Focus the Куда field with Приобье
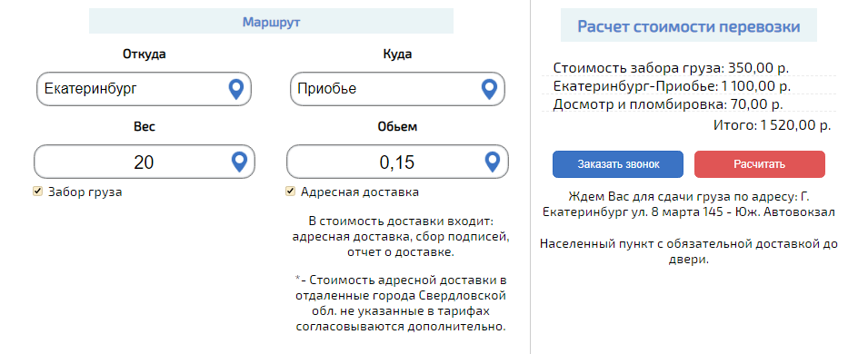This screenshot has width=868, height=354. click(397, 89)
